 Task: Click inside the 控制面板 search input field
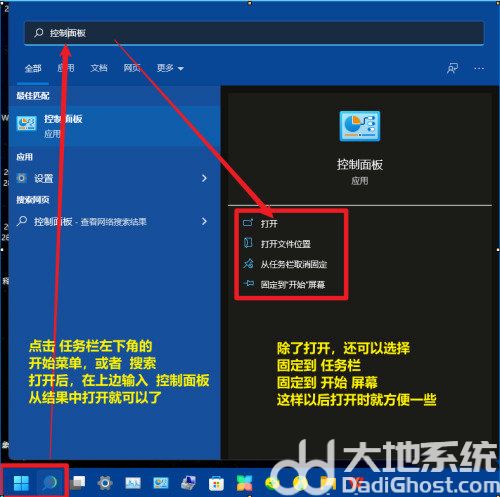pos(254,33)
